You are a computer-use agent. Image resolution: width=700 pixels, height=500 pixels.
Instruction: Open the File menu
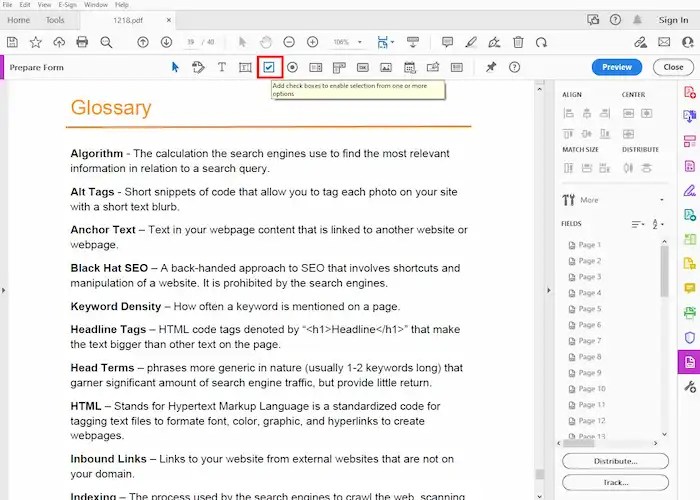click(x=7, y=4)
